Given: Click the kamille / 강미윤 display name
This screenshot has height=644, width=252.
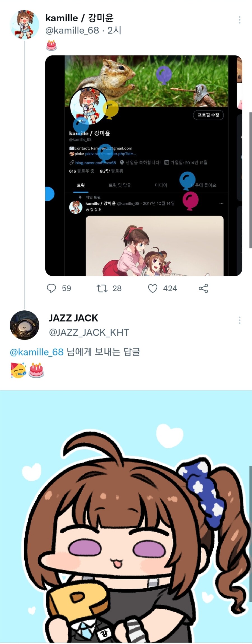Looking at the screenshot, I should [79, 18].
